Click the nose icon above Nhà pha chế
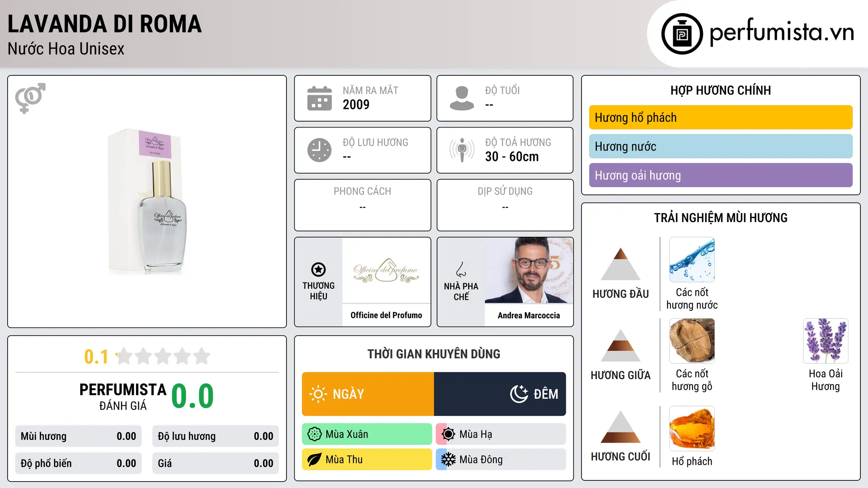868x488 pixels. [461, 269]
